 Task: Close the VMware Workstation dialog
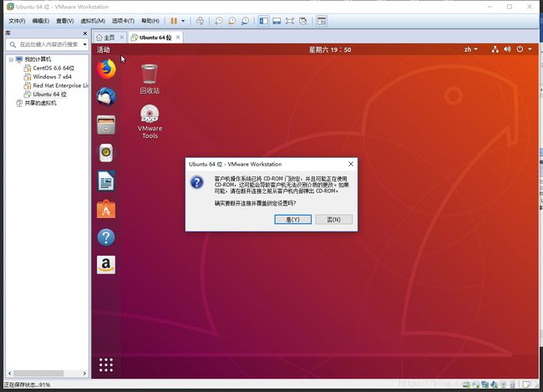351,164
